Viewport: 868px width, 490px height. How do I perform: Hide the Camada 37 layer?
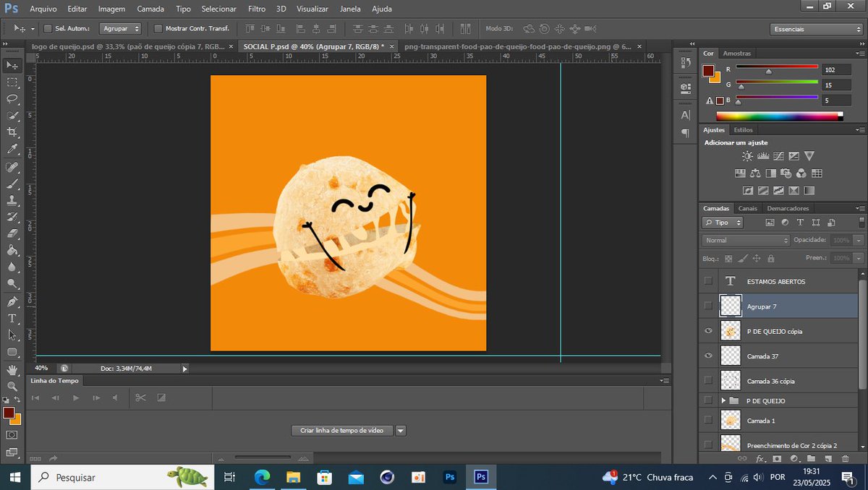708,356
